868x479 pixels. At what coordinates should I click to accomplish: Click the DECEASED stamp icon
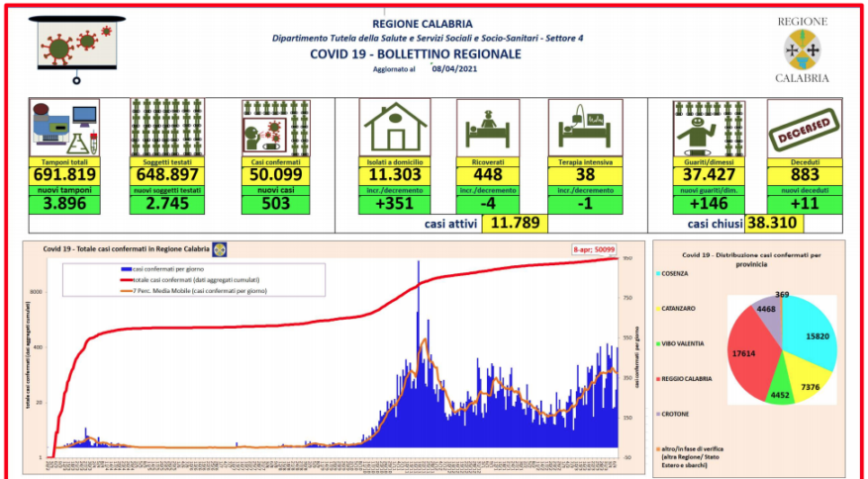click(804, 126)
